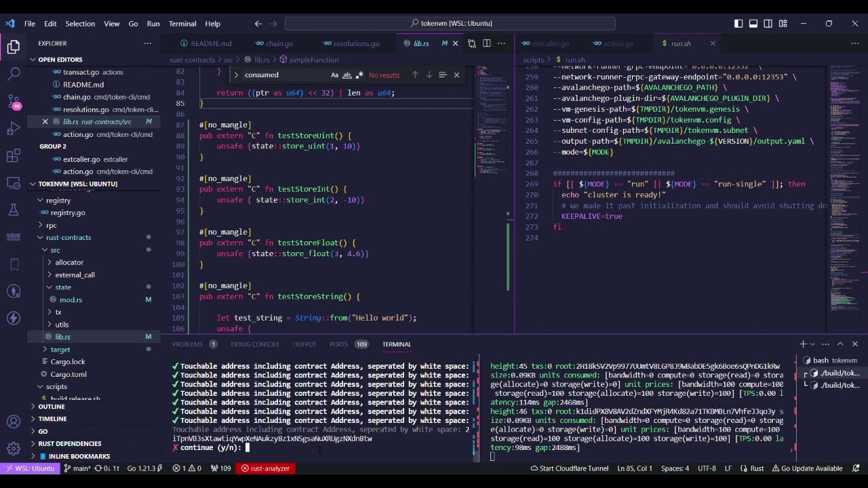Toggle Match Case in find widget
Image resolution: width=868 pixels, height=488 pixels.
point(334,75)
